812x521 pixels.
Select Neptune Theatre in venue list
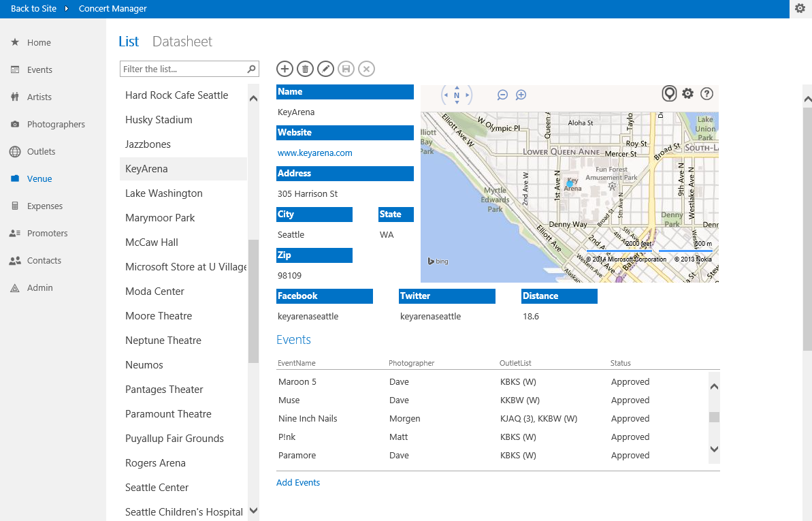click(x=183, y=341)
